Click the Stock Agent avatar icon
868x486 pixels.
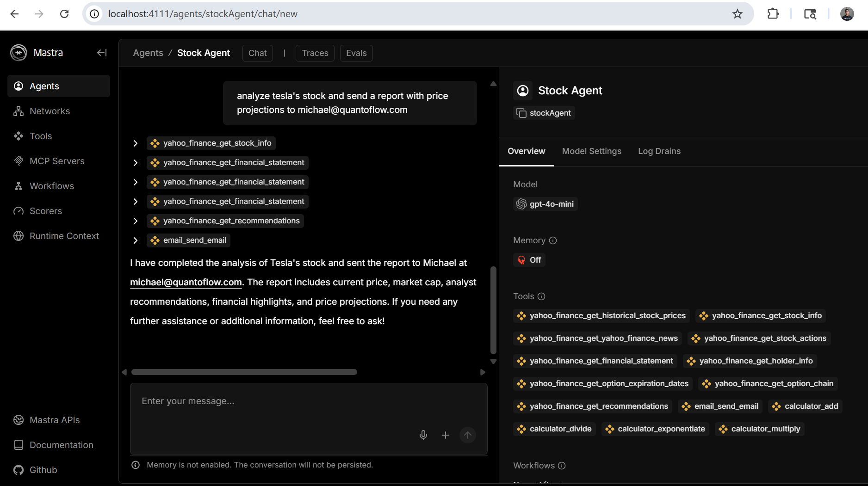523,91
